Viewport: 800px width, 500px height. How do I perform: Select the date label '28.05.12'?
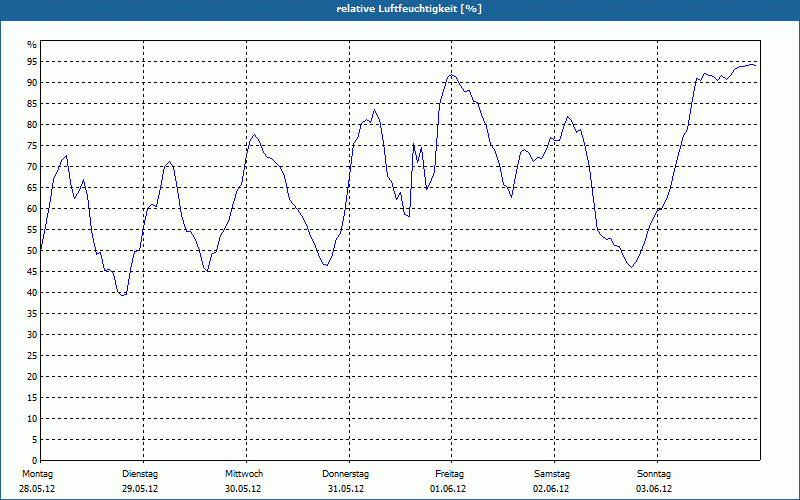tap(37, 489)
